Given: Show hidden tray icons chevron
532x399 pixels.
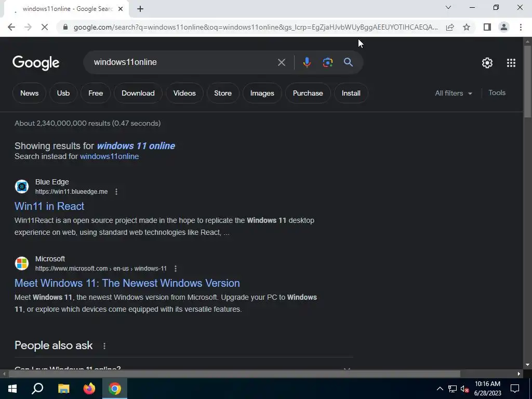Looking at the screenshot, I should 440,389.
